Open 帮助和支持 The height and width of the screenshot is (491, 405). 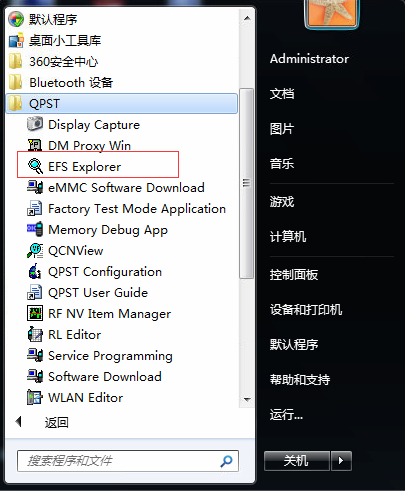[x=300, y=379]
